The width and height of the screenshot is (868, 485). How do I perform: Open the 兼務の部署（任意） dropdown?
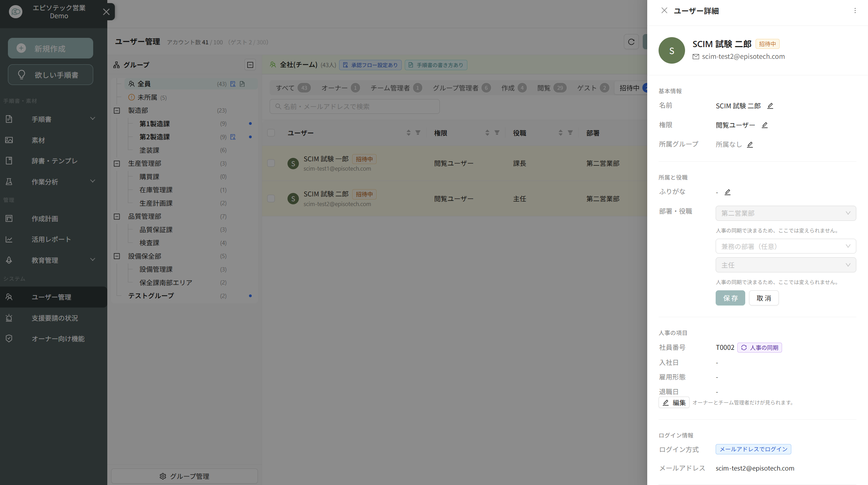coord(786,246)
